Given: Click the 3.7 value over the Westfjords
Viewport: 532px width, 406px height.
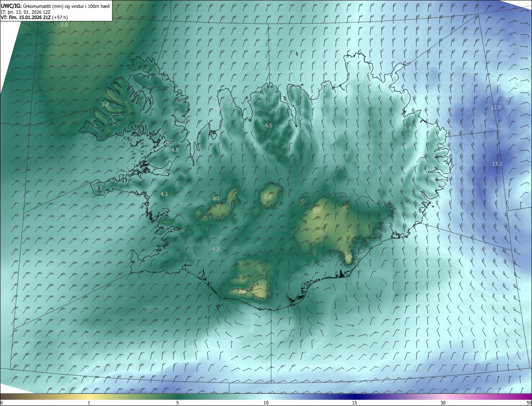Looking at the screenshot, I should (x=105, y=105).
